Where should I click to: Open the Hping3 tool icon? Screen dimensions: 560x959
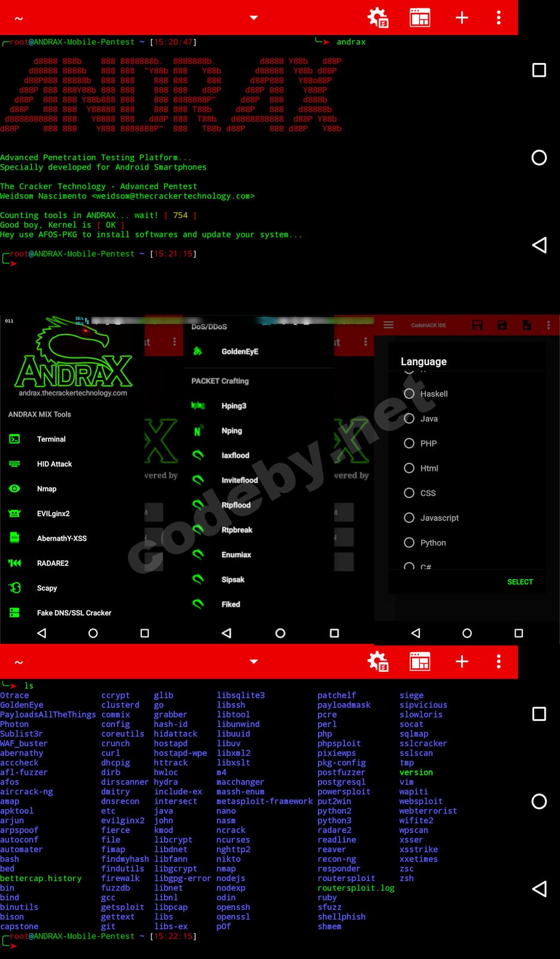pos(198,406)
